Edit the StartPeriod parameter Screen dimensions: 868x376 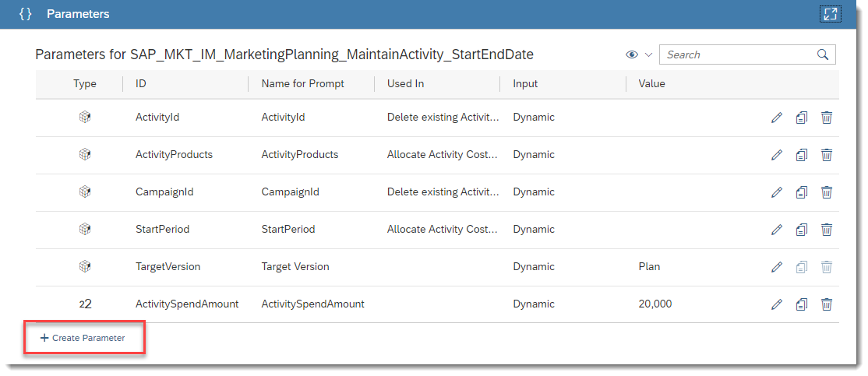click(x=777, y=230)
